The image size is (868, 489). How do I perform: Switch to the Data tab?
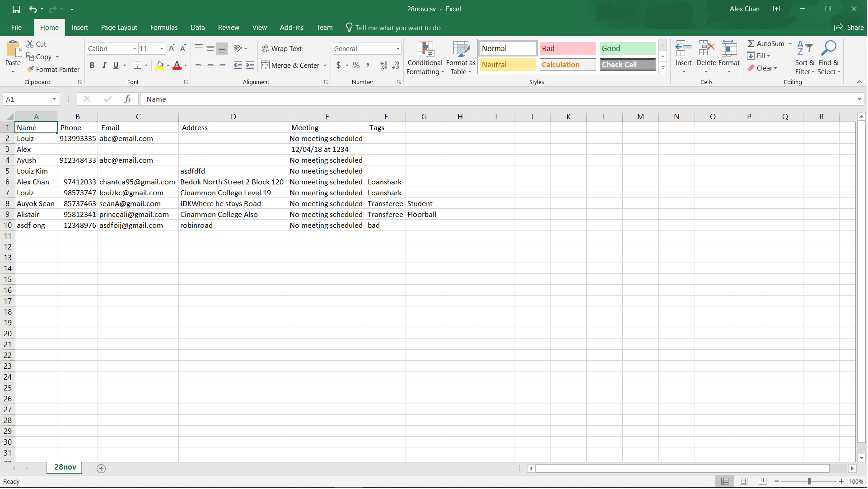[198, 28]
